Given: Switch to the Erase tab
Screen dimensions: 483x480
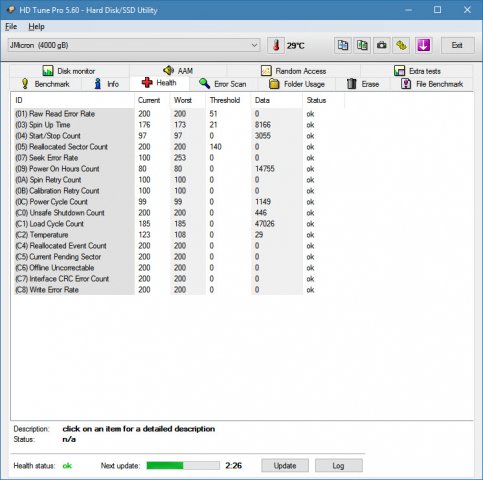Looking at the screenshot, I should pyautogui.click(x=363, y=84).
